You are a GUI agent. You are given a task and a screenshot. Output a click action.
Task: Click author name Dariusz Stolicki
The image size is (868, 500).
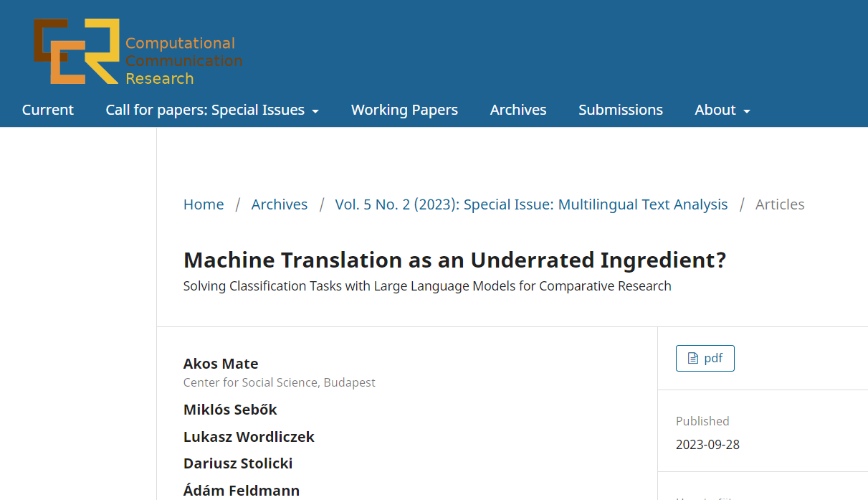tap(238, 463)
